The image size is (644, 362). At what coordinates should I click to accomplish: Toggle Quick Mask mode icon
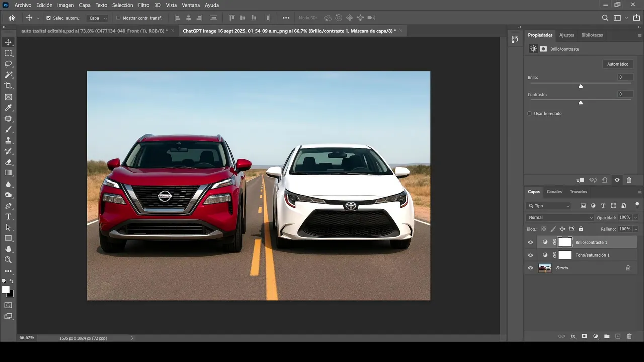(8, 305)
